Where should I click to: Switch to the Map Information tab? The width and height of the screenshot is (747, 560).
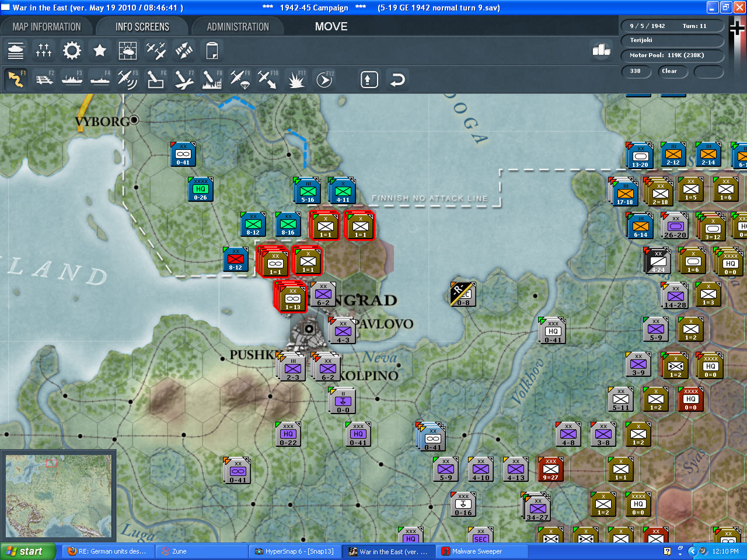click(47, 27)
